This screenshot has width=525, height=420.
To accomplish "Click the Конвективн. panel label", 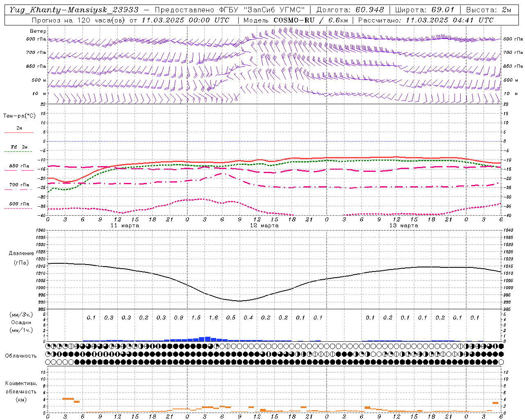I will coord(21,383).
